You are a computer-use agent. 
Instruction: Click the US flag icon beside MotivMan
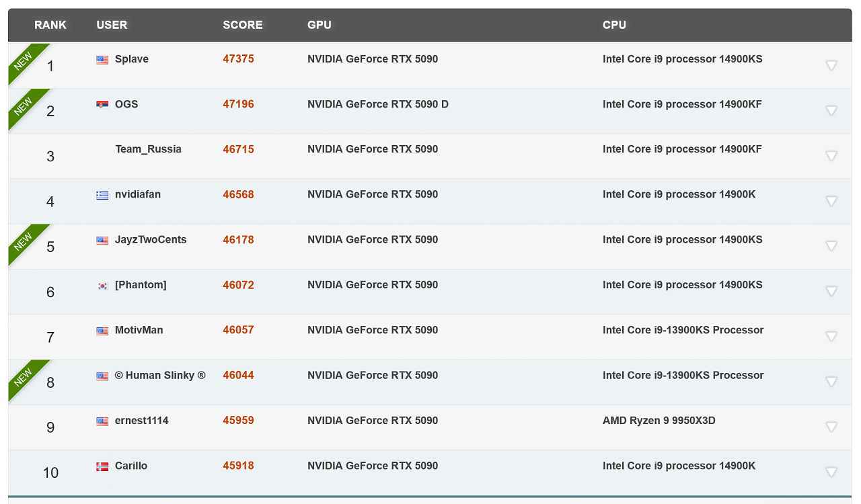click(x=102, y=331)
